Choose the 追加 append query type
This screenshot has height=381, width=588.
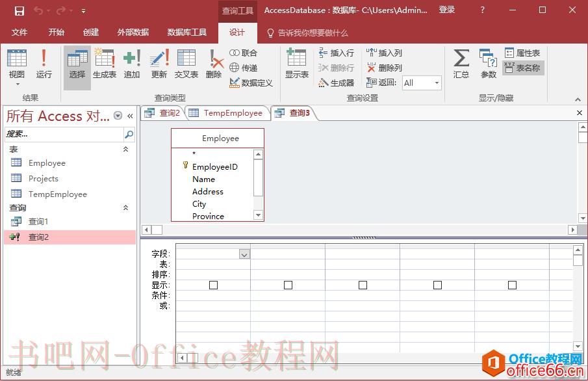point(132,64)
